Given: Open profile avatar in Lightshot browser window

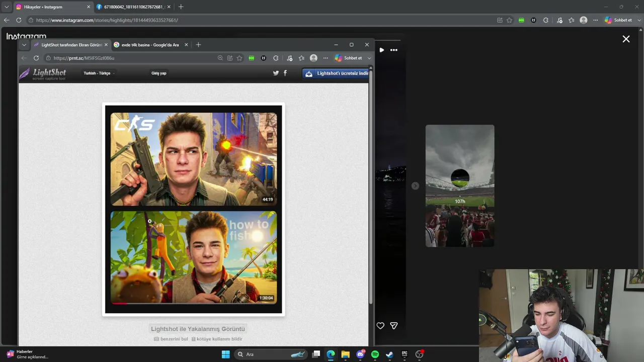Looking at the screenshot, I should pos(313,58).
